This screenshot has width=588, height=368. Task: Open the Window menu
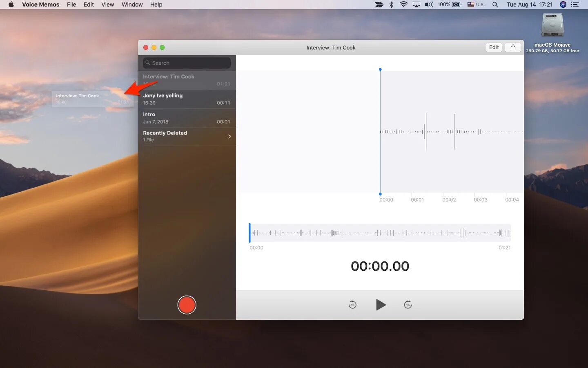pos(132,4)
